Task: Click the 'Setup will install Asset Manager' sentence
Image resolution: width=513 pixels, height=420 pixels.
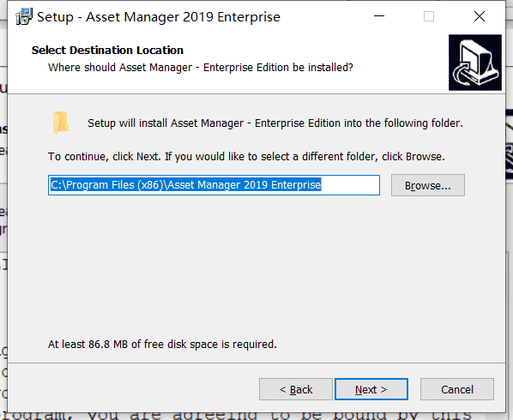Action: click(x=275, y=123)
